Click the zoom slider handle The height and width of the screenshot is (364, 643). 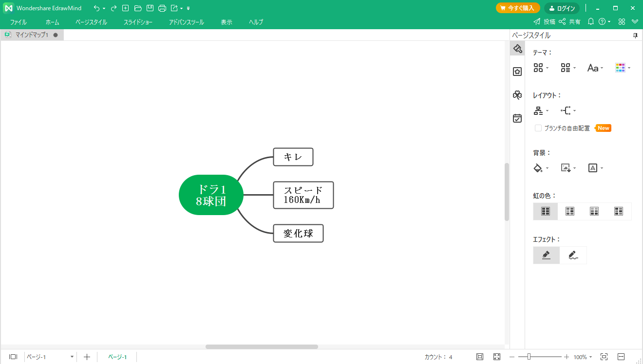point(529,357)
